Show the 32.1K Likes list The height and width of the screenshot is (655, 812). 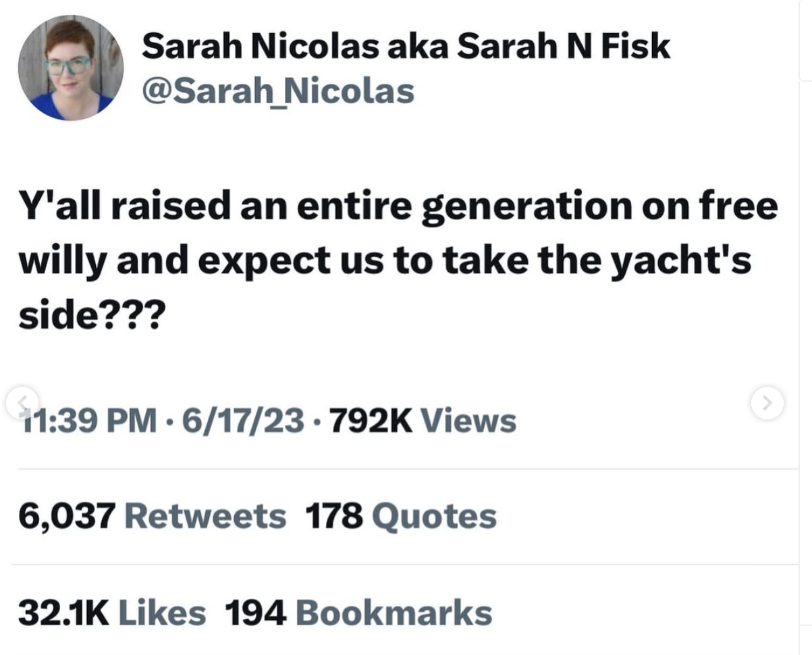(112, 612)
